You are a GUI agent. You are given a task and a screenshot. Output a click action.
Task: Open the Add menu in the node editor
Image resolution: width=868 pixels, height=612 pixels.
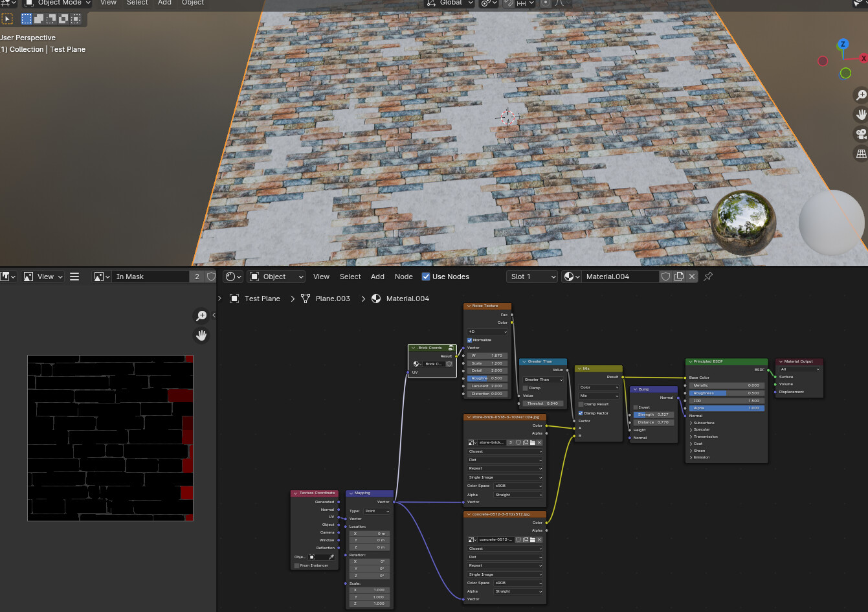(x=377, y=277)
